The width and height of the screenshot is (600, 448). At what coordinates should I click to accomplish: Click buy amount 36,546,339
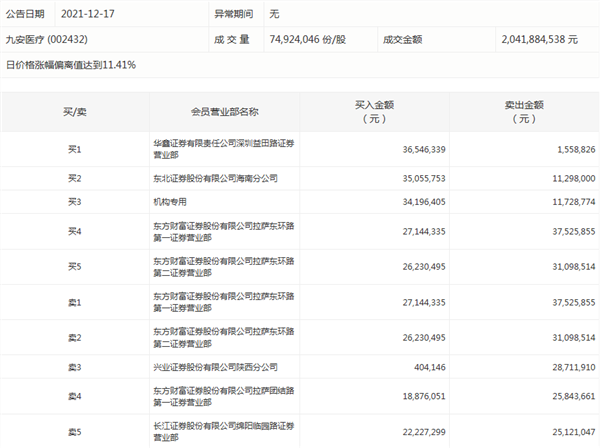pyautogui.click(x=424, y=149)
